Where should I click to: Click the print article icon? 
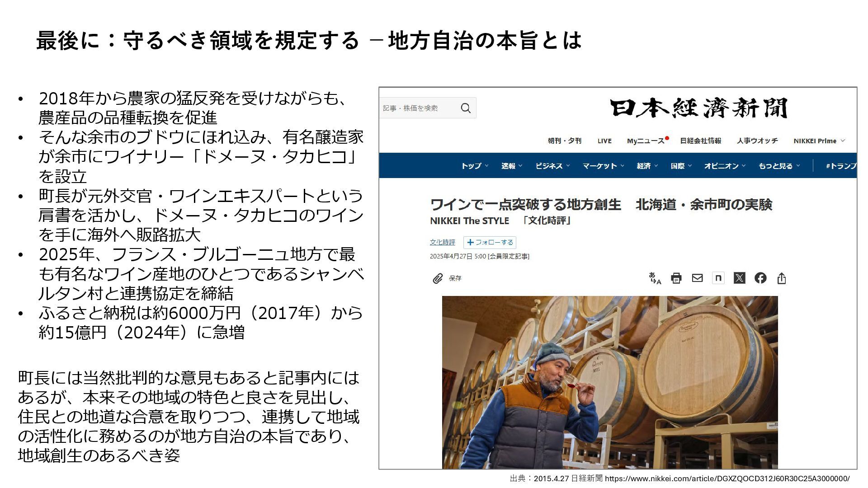coord(676,278)
